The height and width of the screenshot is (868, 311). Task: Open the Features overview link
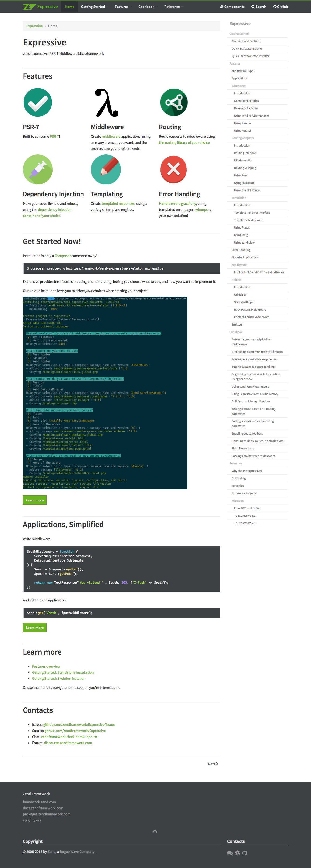point(46,666)
